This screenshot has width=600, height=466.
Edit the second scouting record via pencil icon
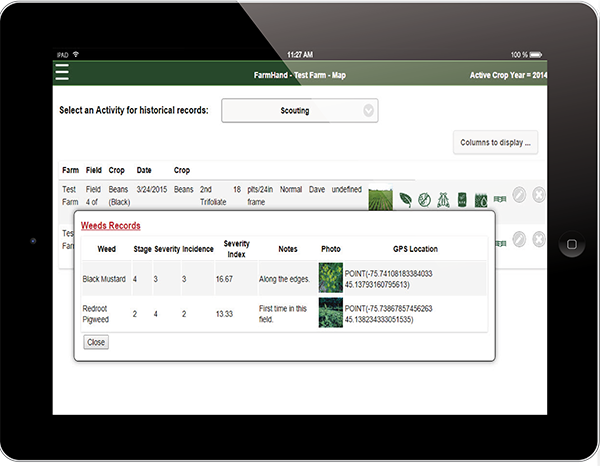point(519,240)
